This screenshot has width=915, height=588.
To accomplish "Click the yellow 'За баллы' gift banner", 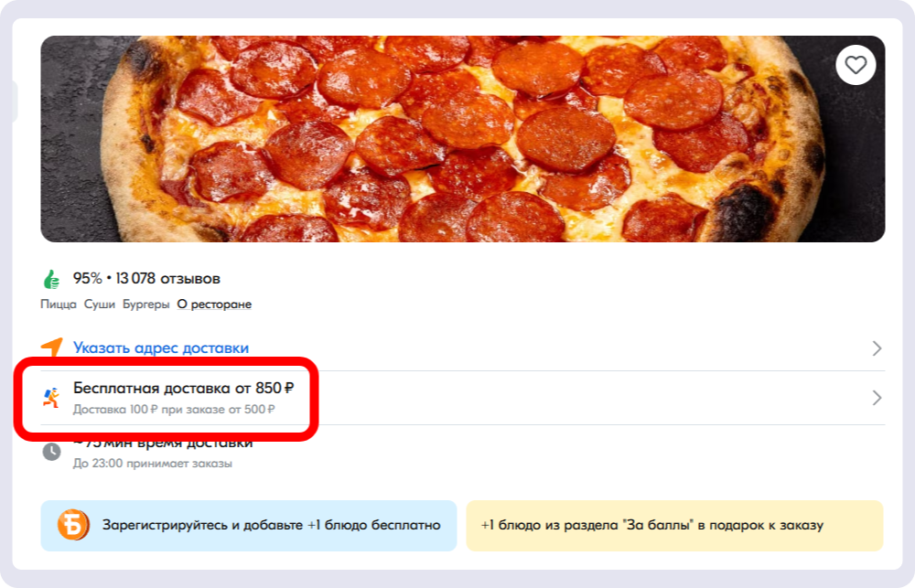I will click(x=674, y=525).
